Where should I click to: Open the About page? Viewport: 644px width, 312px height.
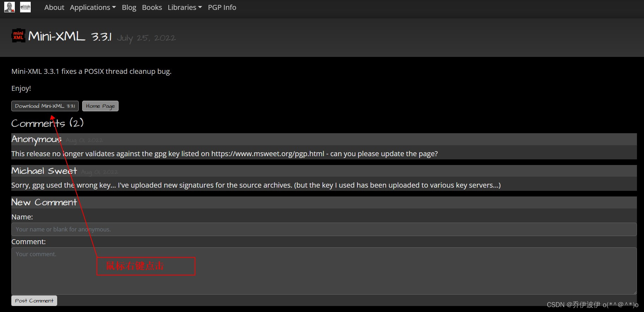click(54, 7)
